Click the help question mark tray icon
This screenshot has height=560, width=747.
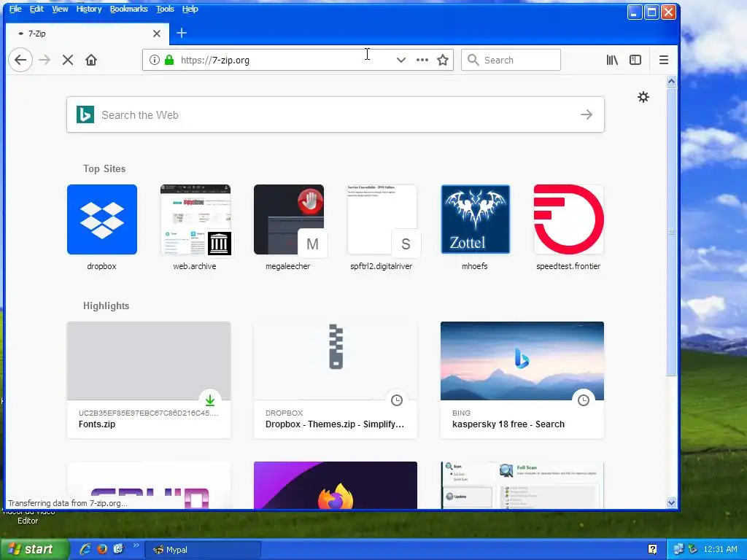652,549
